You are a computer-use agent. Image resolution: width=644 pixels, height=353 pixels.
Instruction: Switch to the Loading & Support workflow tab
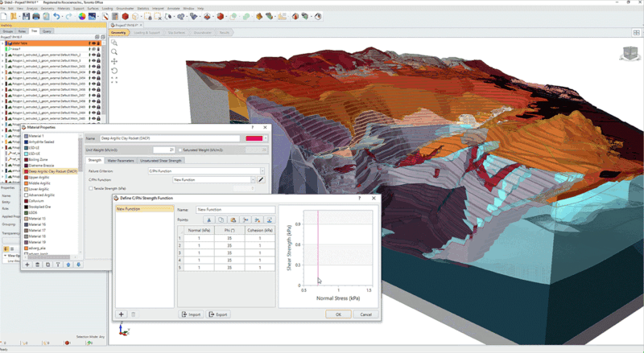[x=147, y=32]
